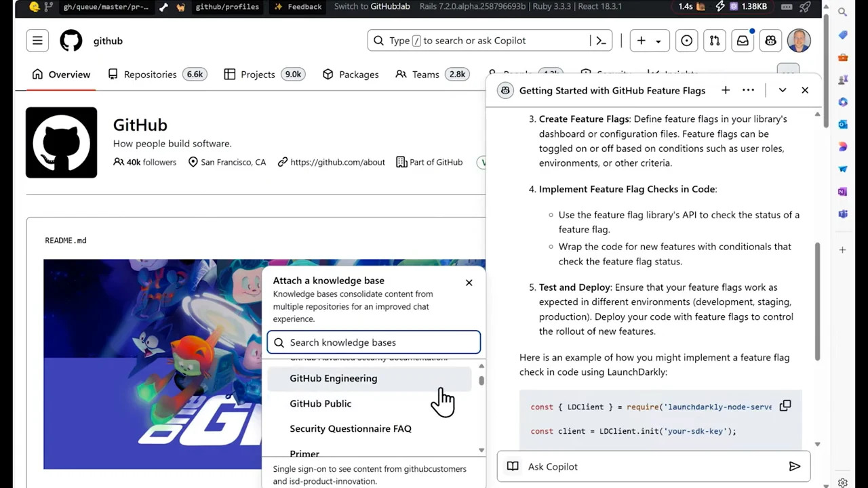Open the Teams sidebar icon

[843, 214]
